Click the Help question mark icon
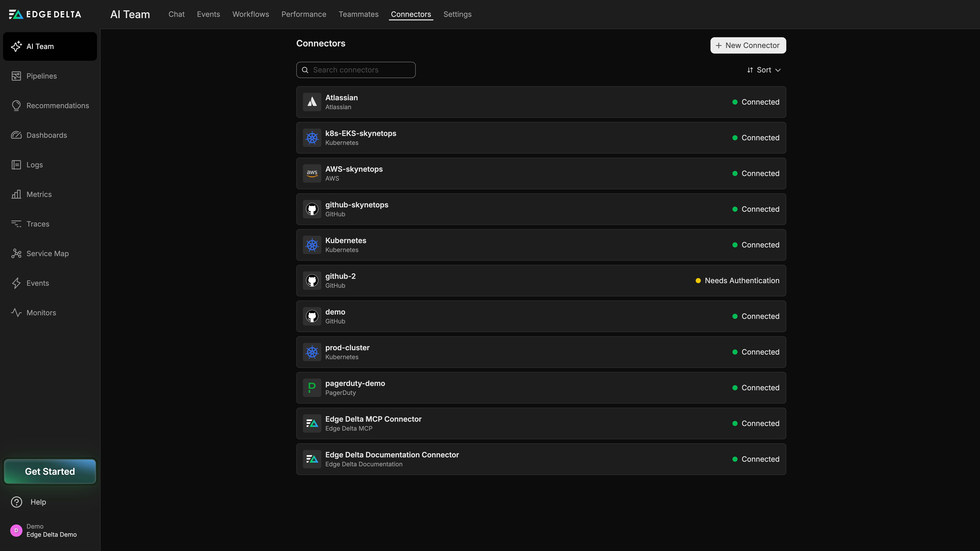 click(16, 502)
